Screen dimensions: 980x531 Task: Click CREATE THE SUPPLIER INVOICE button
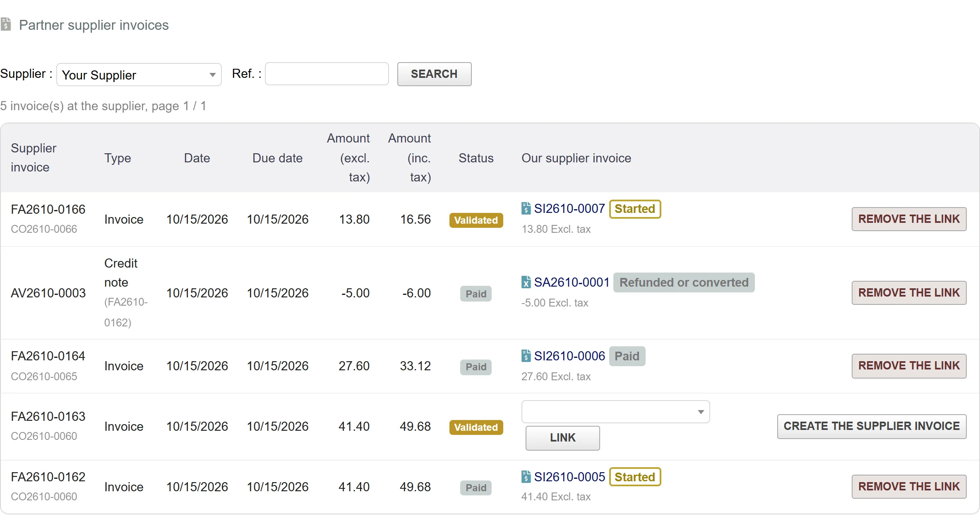pos(872,426)
